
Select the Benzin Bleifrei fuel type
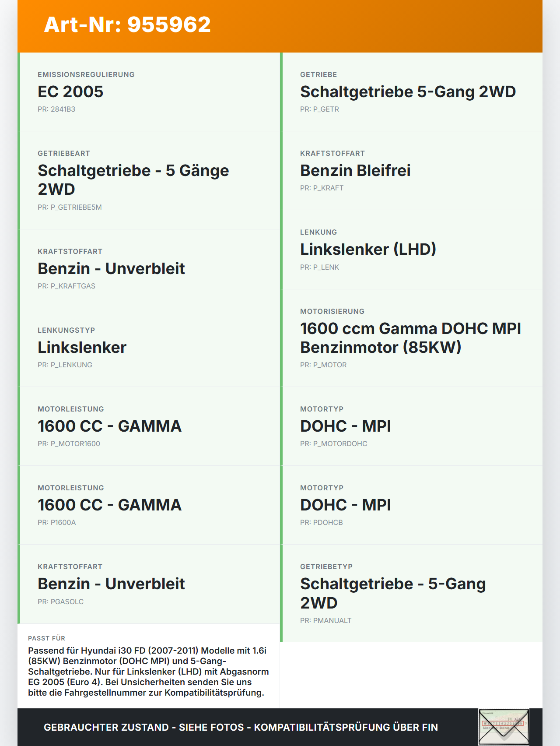click(355, 171)
